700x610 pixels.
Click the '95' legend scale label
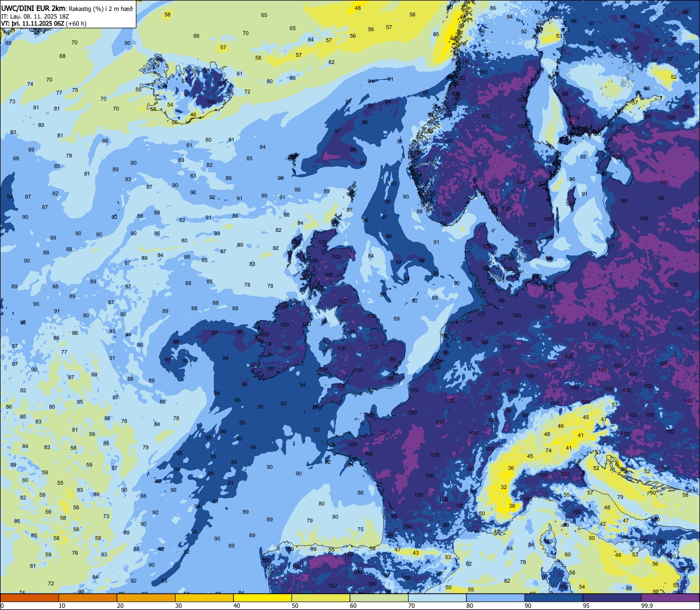(x=586, y=606)
